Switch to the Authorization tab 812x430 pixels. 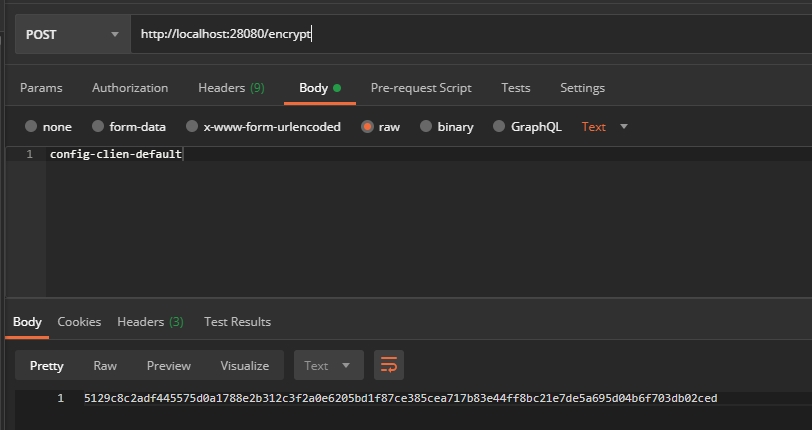click(x=130, y=88)
